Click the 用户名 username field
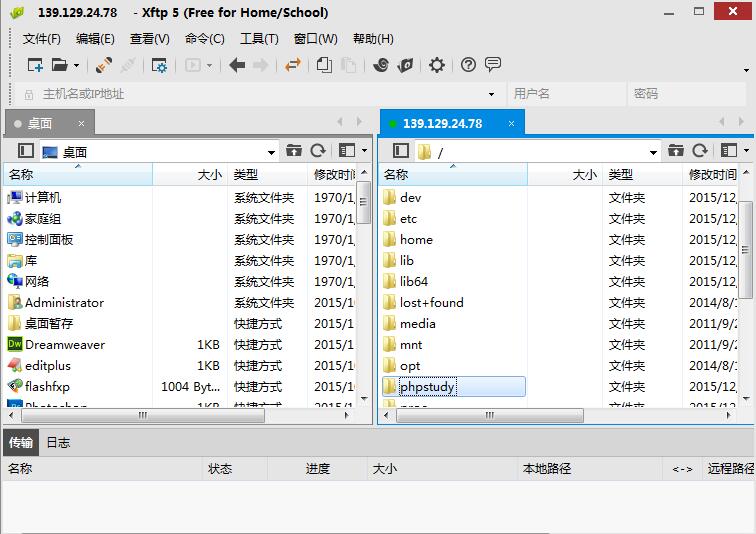This screenshot has width=756, height=534. click(566, 94)
